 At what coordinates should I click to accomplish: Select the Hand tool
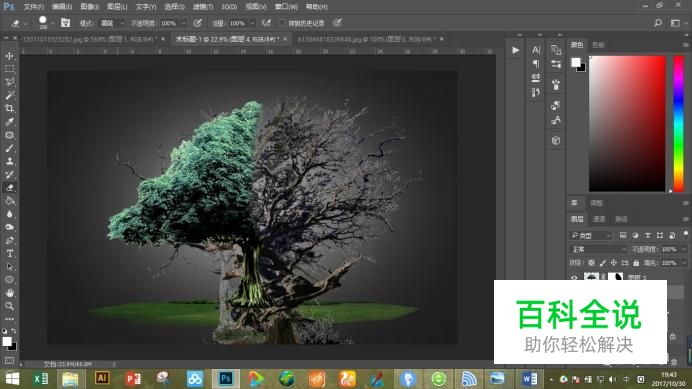9,293
